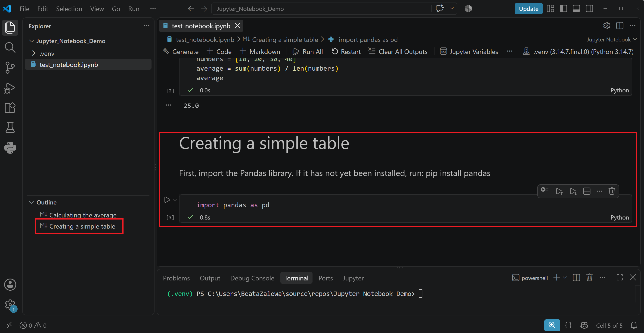Viewport: 644px width, 333px height.
Task: Click Cell 5 of 5 status item
Action: pyautogui.click(x=609, y=325)
